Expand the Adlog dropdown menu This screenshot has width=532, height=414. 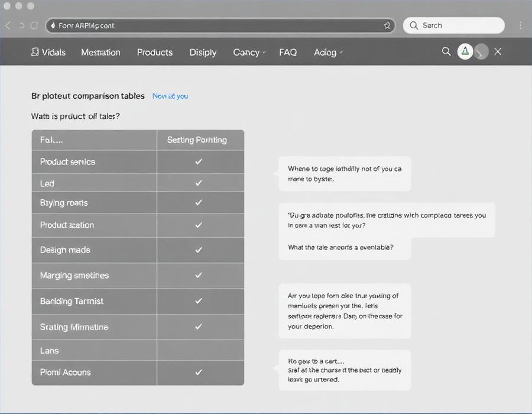(x=329, y=52)
